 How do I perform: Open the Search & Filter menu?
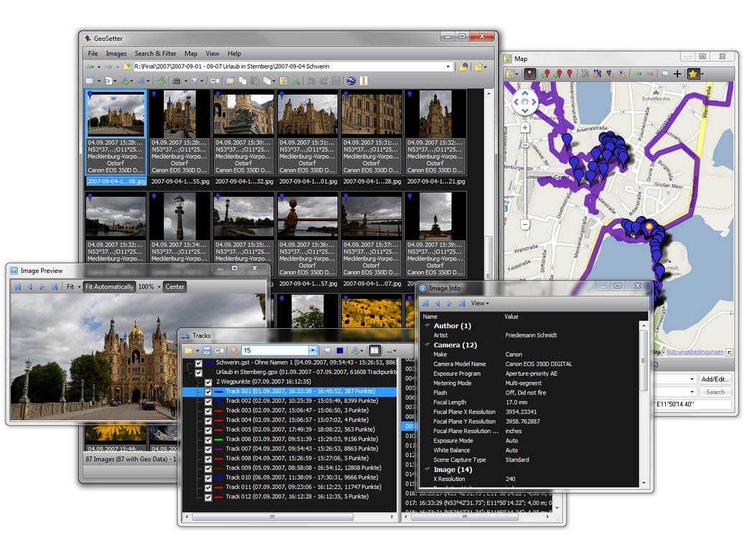155,53
